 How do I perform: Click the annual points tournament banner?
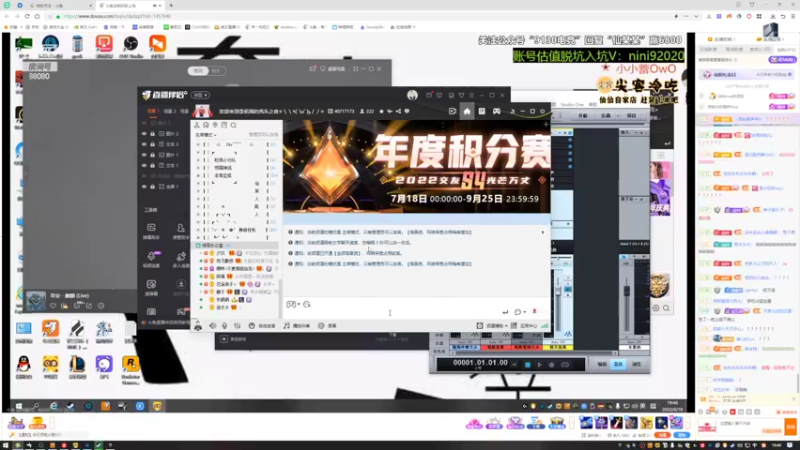pyautogui.click(x=417, y=166)
